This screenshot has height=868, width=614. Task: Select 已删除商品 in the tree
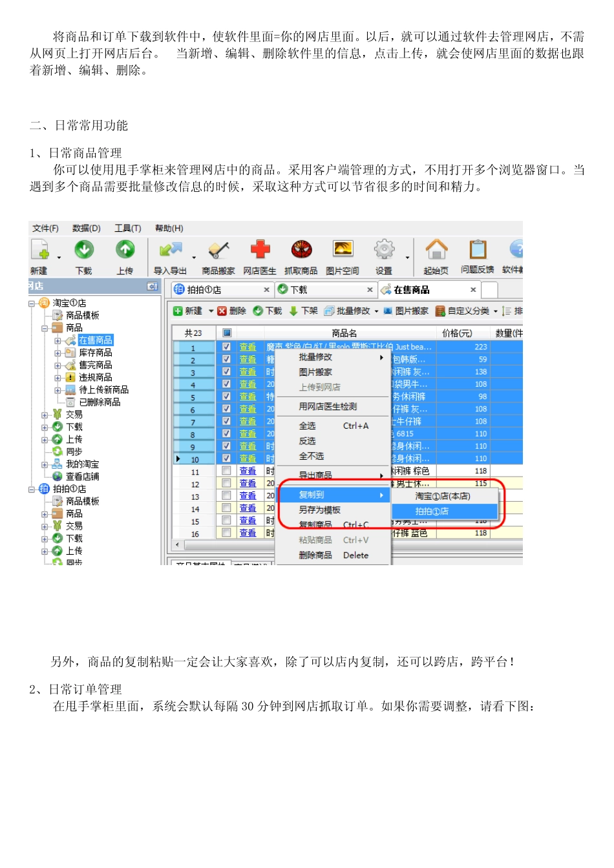[100, 402]
